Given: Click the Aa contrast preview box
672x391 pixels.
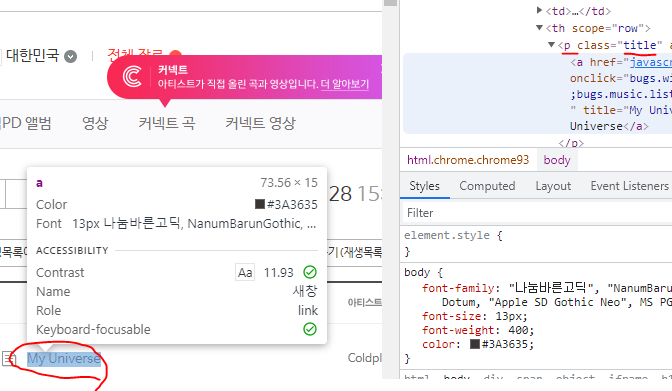Looking at the screenshot, I should point(245,272).
